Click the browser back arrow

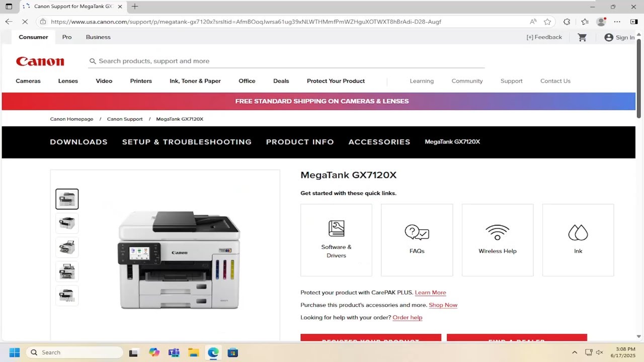pos(9,22)
